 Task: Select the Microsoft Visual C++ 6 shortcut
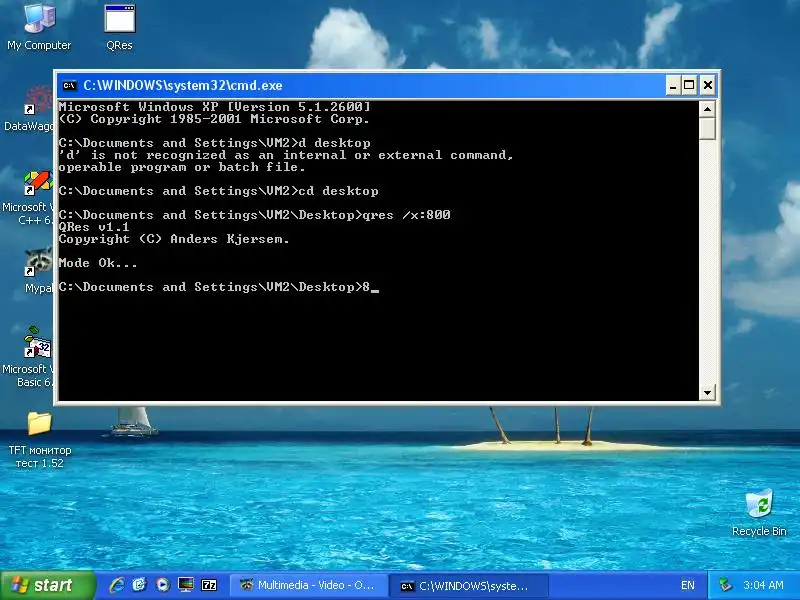28,198
